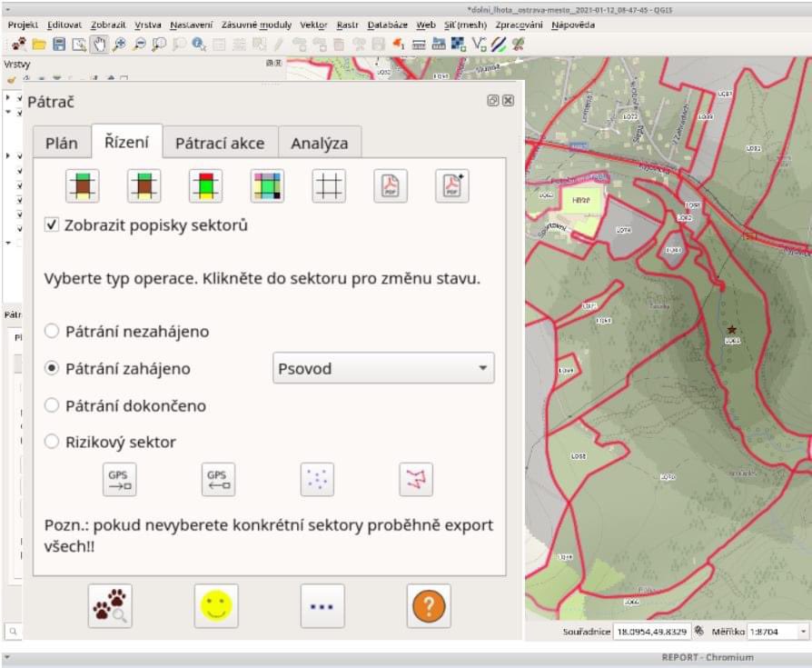
Task: Click the GPS right-arrow export button
Action: [120, 479]
